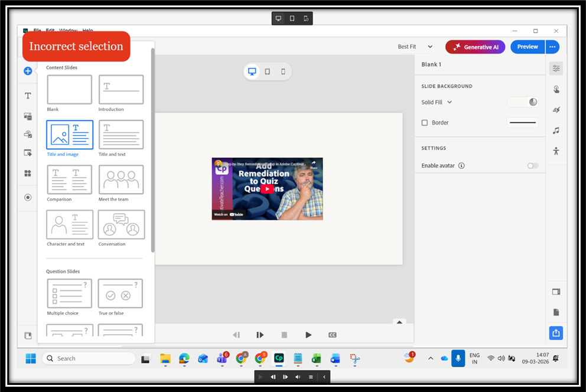The height and width of the screenshot is (392, 586).
Task: Switch to tablet device preview
Action: pyautogui.click(x=268, y=71)
